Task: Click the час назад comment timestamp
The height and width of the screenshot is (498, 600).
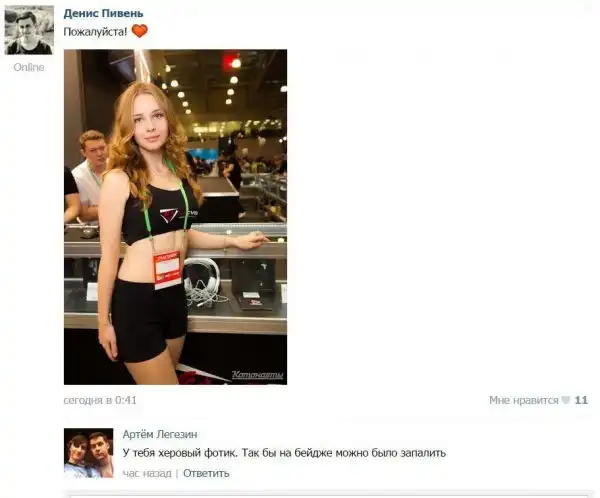Action: click(x=147, y=473)
